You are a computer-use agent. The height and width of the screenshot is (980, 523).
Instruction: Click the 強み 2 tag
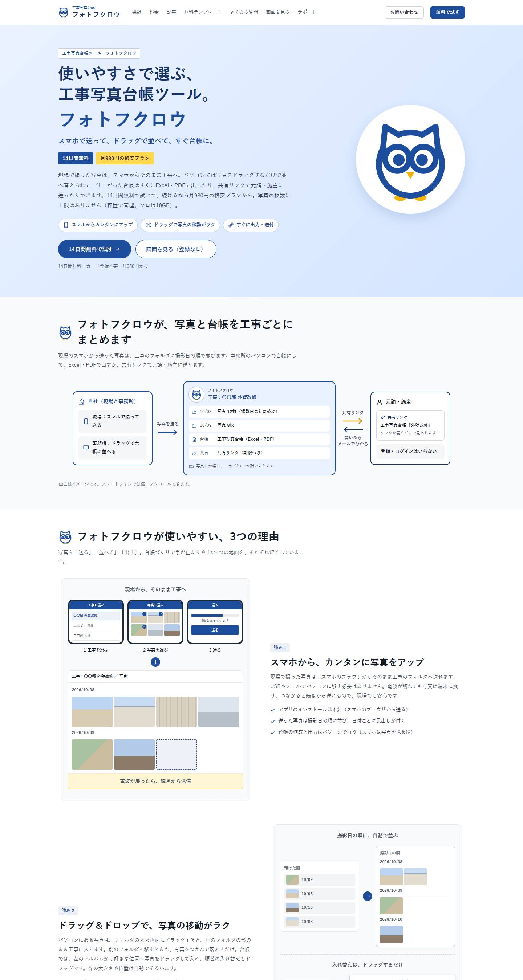pyautogui.click(x=68, y=910)
